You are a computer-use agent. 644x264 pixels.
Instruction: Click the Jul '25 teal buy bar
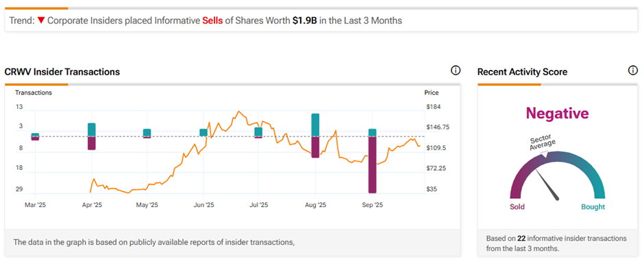pyautogui.click(x=258, y=132)
